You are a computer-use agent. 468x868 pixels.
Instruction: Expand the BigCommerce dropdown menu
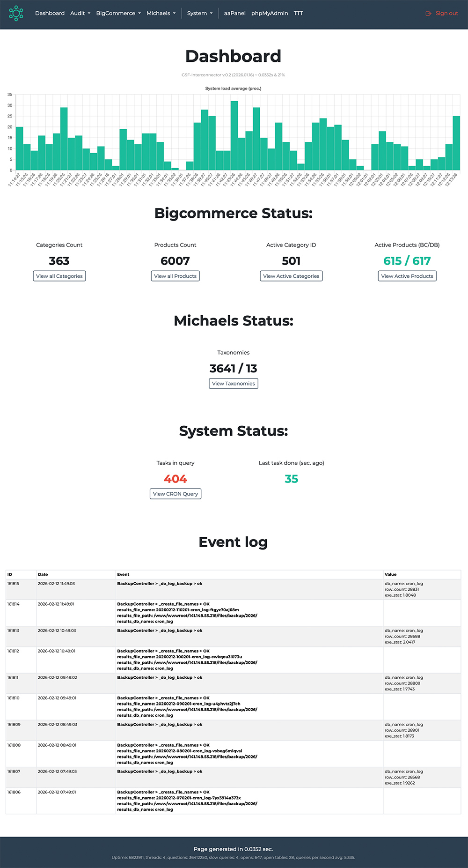(118, 13)
